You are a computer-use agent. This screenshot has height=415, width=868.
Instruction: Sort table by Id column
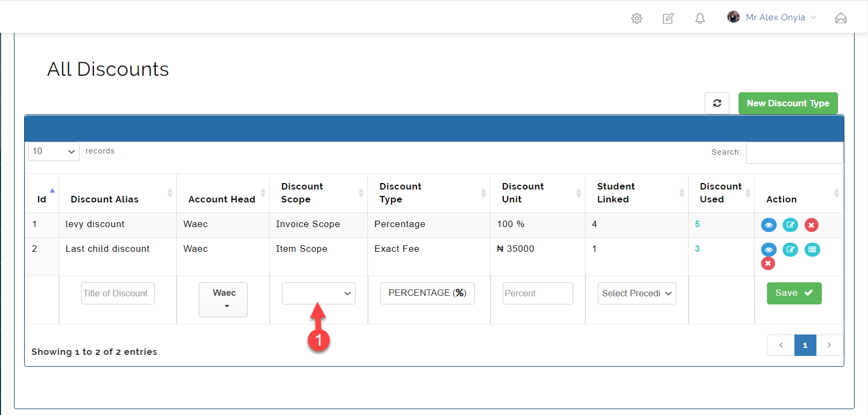tap(42, 193)
